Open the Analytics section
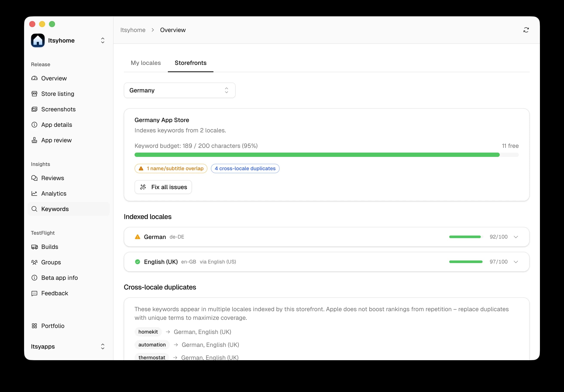The width and height of the screenshot is (564, 392). pyautogui.click(x=54, y=193)
